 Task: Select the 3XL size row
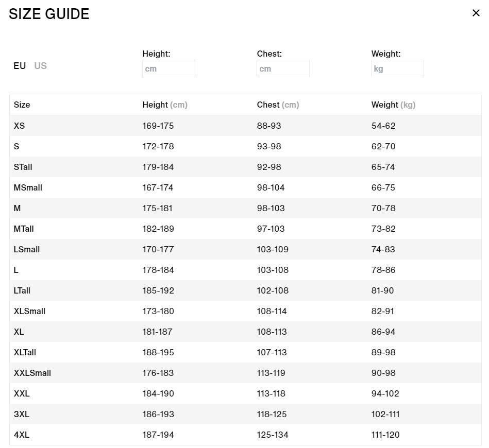22,414
